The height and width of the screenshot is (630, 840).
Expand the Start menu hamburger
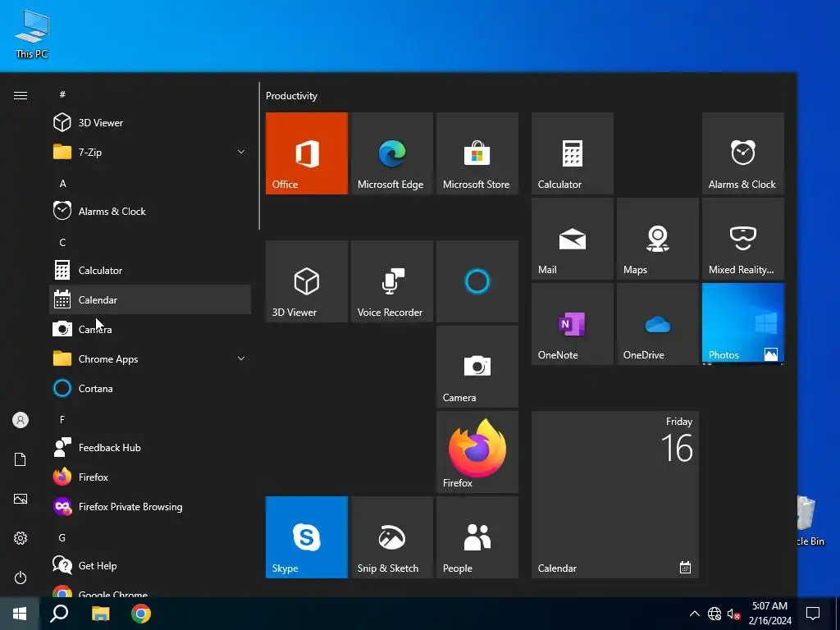pos(21,95)
